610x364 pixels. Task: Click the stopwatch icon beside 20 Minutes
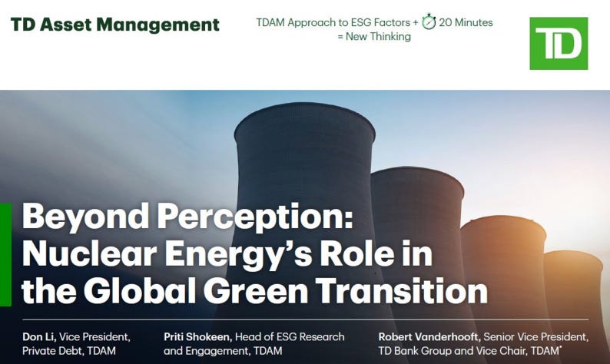pyautogui.click(x=429, y=22)
